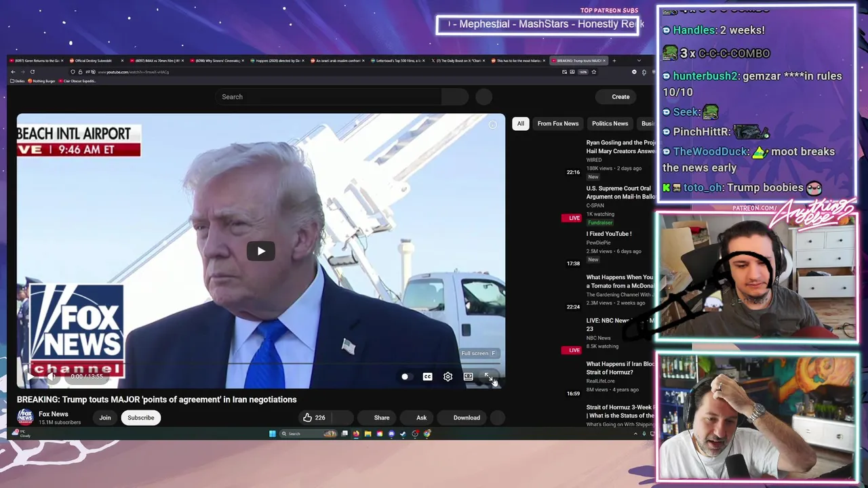
Task: Open Task View in the taskbar
Action: (x=344, y=434)
